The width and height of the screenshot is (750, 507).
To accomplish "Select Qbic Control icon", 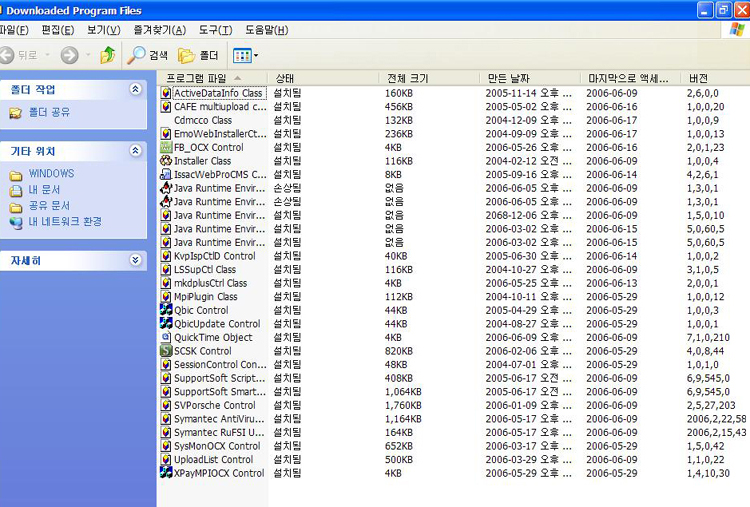I will tap(165, 310).
